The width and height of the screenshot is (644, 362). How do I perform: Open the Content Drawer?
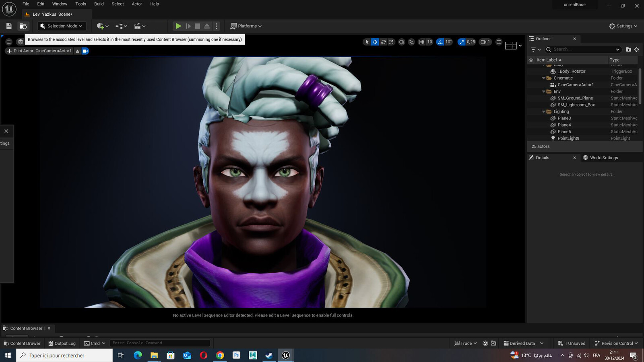(x=22, y=343)
